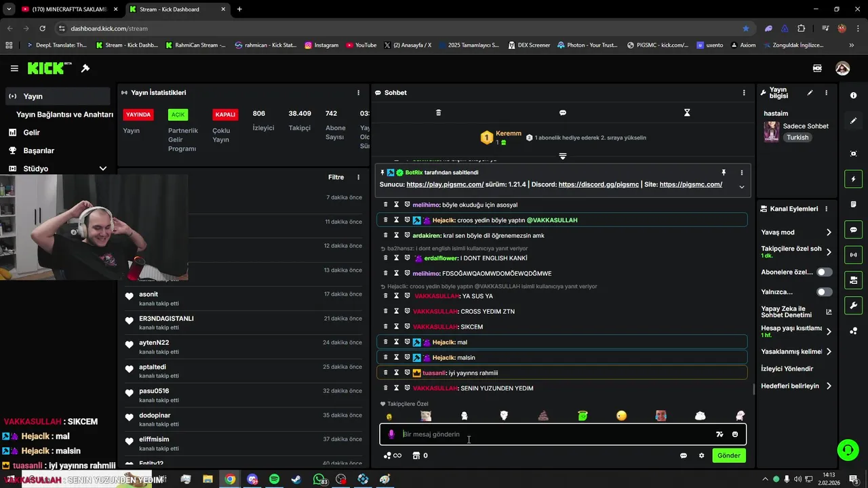Expand Yavaş mod settings arrow

tap(829, 232)
